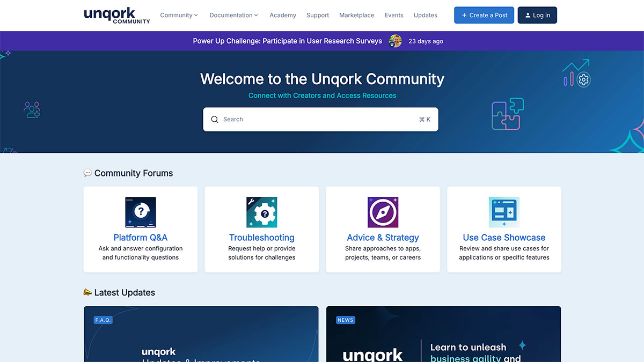This screenshot has width=644, height=362.
Task: Open the contributor avatar in the challenge banner
Action: tap(396, 41)
